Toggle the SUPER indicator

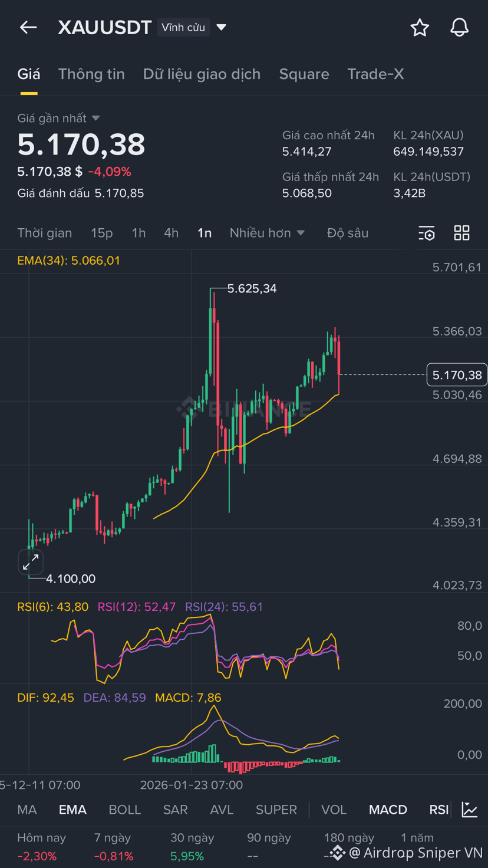[x=276, y=810]
